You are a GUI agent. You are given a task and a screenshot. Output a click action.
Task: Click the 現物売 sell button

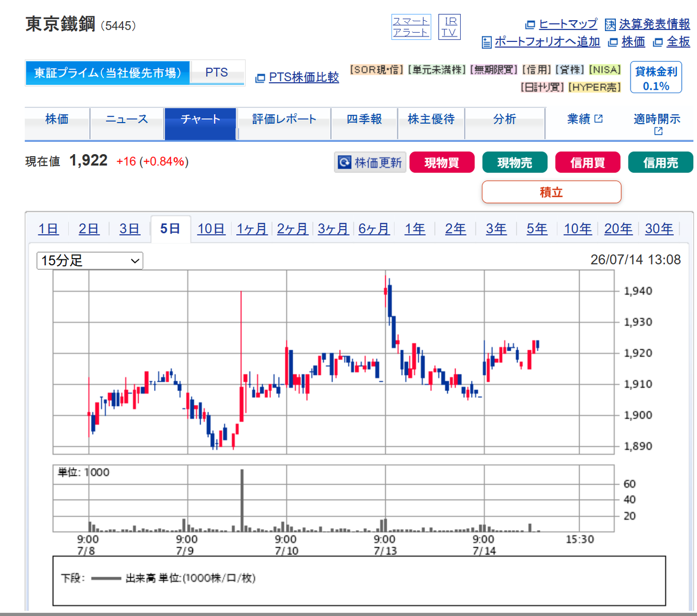click(515, 162)
